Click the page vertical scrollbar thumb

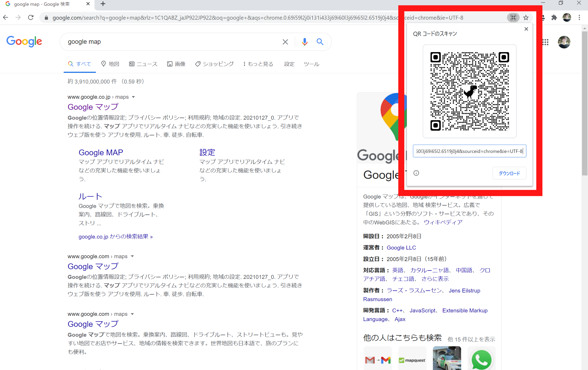pos(585,103)
